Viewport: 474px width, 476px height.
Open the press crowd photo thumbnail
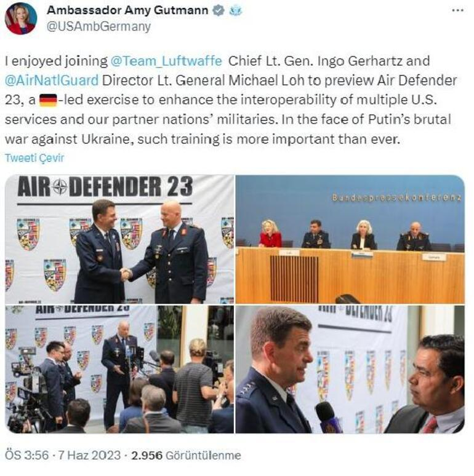pos(119,369)
